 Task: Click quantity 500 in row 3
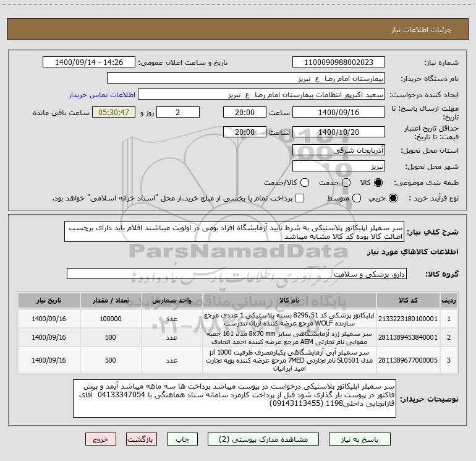pos(111,360)
